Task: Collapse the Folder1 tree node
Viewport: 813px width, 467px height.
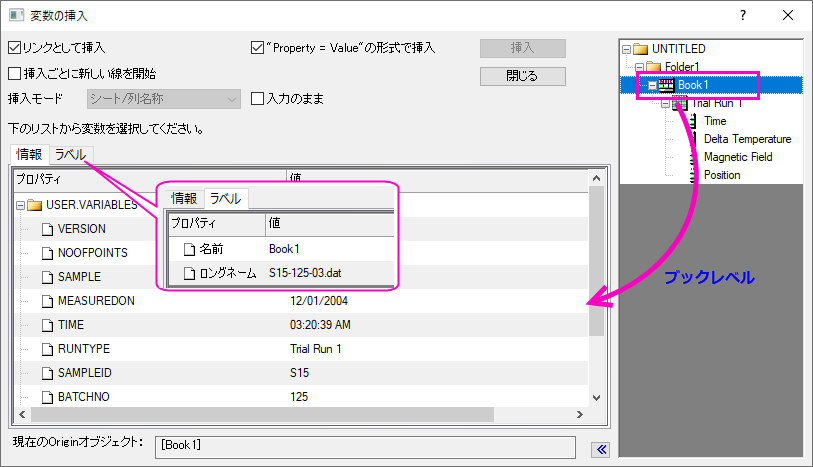Action: 639,67
